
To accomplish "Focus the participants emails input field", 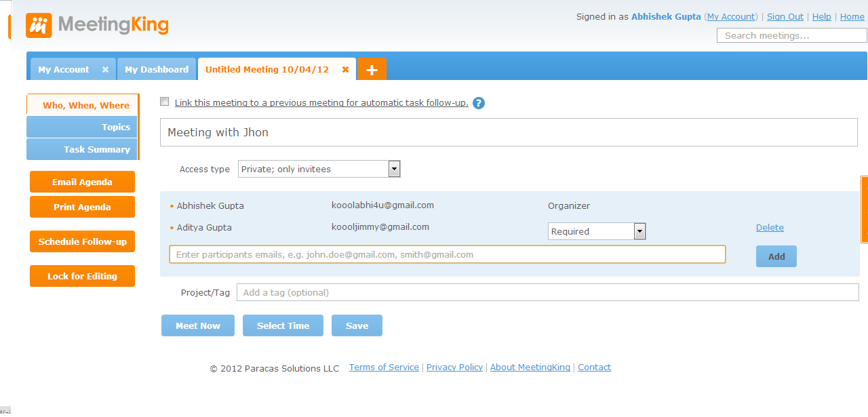I will 447,254.
